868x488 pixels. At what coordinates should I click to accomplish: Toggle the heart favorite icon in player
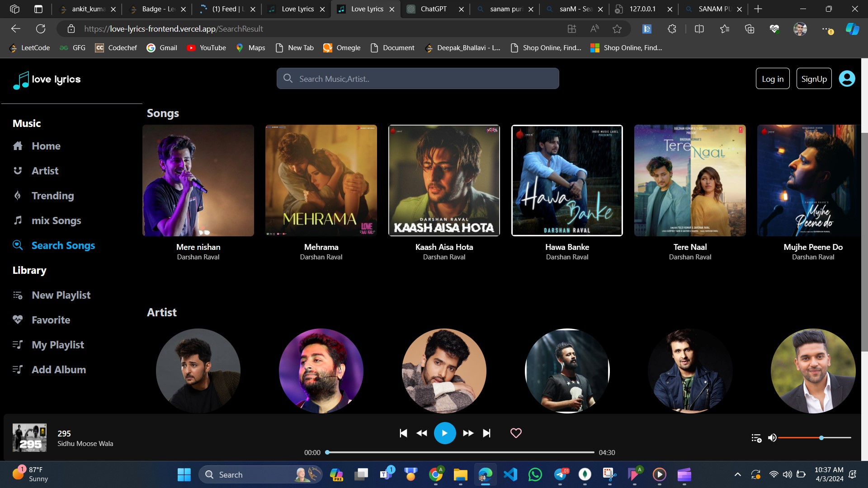[516, 433]
